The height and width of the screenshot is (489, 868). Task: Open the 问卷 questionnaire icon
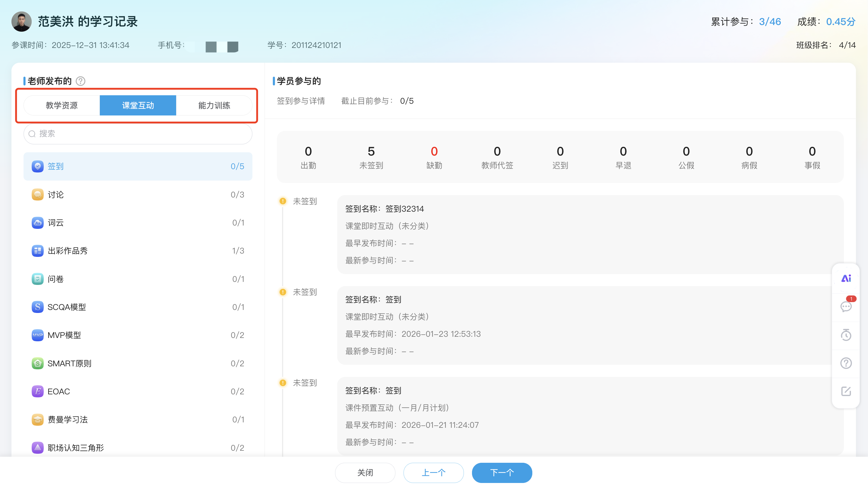[x=37, y=279]
